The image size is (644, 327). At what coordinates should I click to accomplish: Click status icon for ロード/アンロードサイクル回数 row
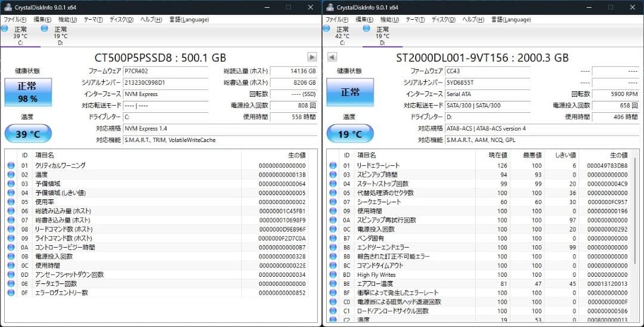[333, 311]
